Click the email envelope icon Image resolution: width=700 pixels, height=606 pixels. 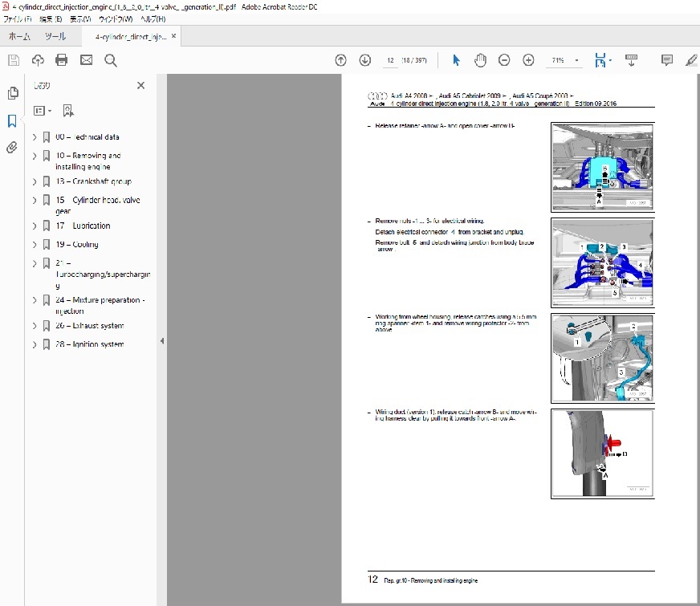86,60
